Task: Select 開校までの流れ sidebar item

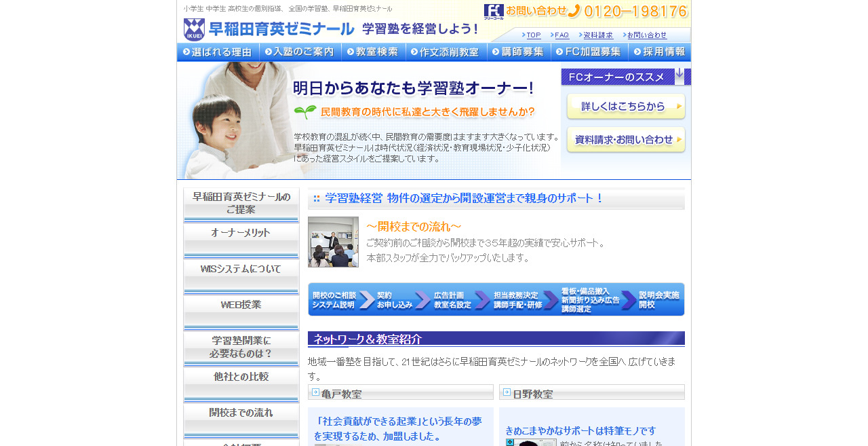Action: point(241,420)
